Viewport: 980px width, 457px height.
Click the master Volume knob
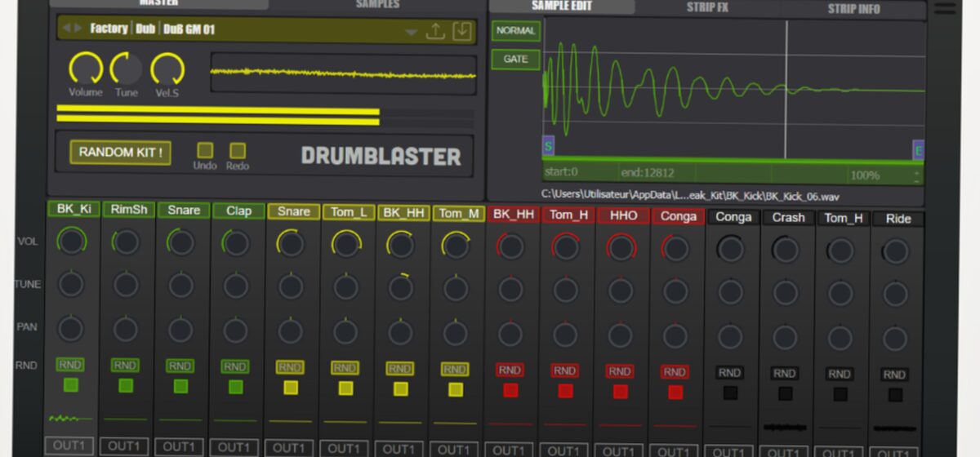85,69
